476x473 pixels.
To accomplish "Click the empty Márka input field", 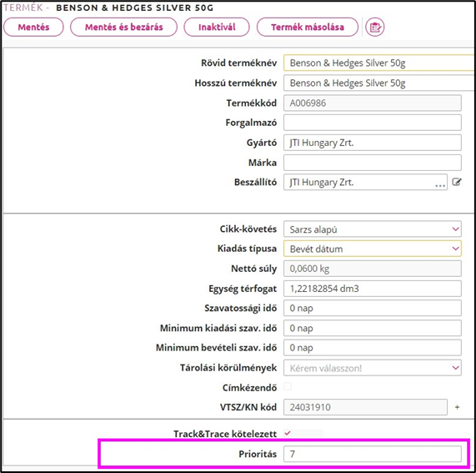I will pyautogui.click(x=372, y=163).
